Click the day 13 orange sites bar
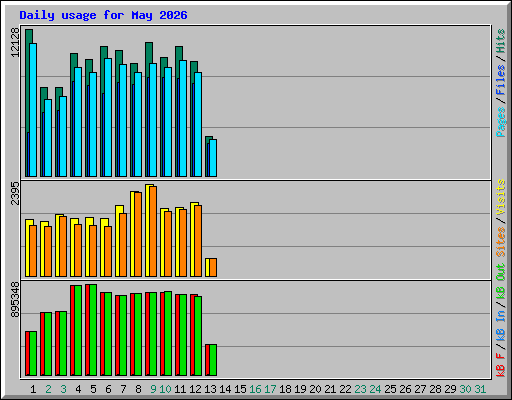This screenshot has height=400, width=512. click(x=213, y=267)
